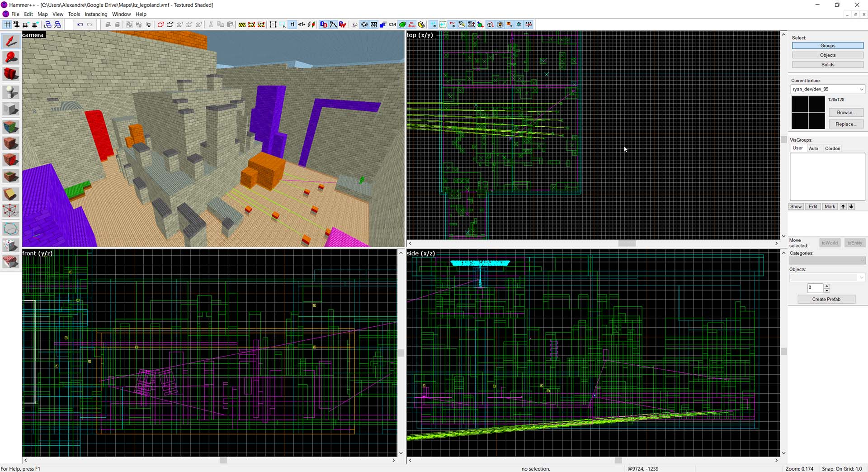
Task: Switch to the Auto VisGroups tab
Action: [x=814, y=148]
